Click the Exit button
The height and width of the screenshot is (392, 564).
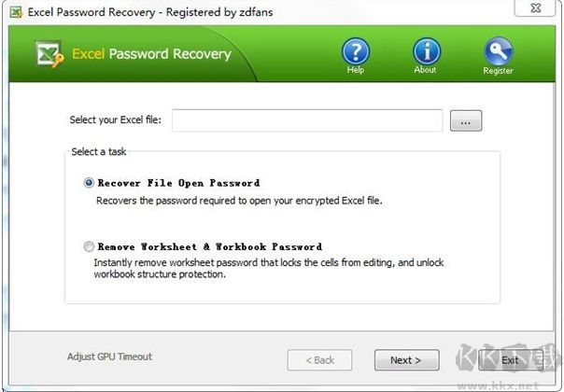510,359
